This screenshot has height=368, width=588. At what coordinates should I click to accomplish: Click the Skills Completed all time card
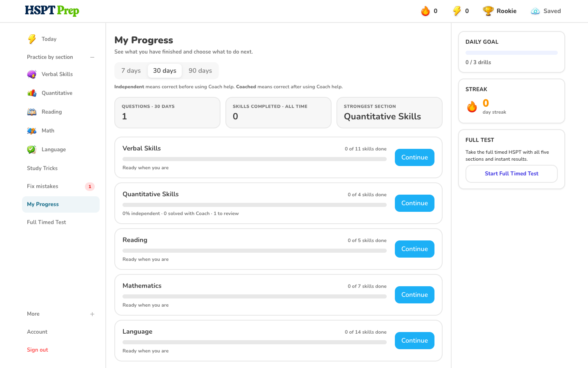(278, 112)
